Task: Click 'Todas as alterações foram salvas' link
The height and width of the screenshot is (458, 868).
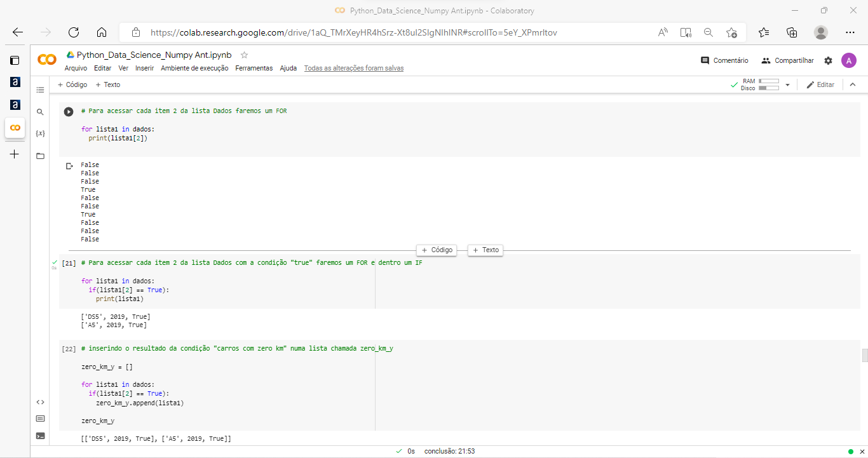Action: pyautogui.click(x=353, y=68)
